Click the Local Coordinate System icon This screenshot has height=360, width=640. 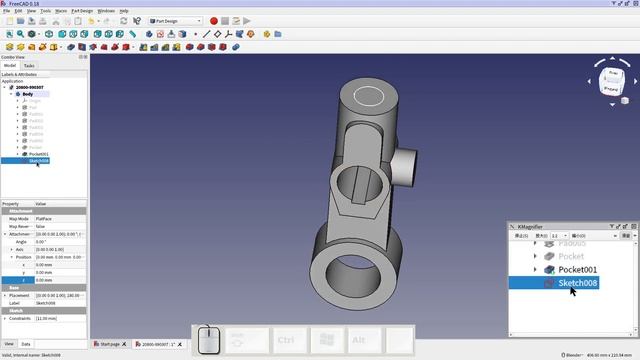point(229,34)
